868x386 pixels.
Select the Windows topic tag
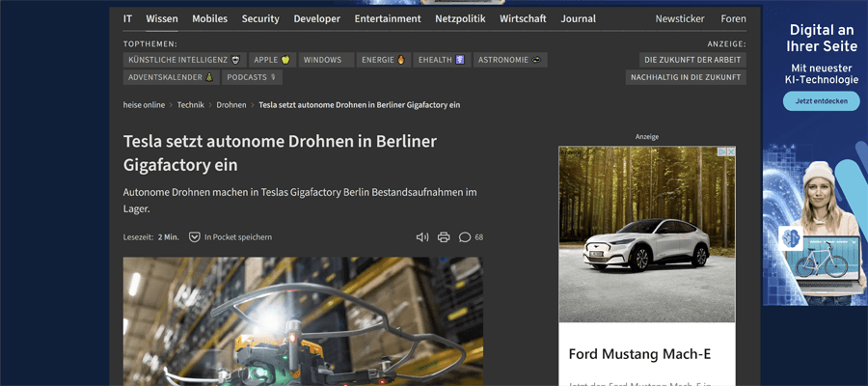(327, 60)
